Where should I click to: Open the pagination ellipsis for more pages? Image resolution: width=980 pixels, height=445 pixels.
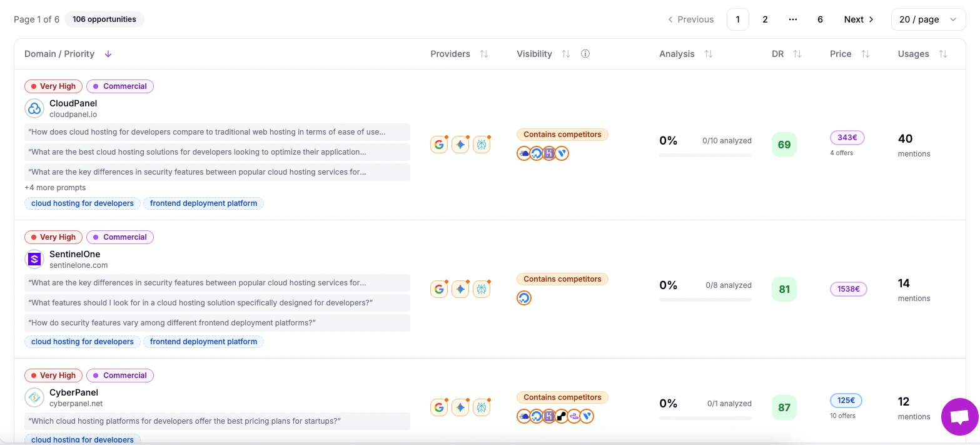pyautogui.click(x=793, y=19)
